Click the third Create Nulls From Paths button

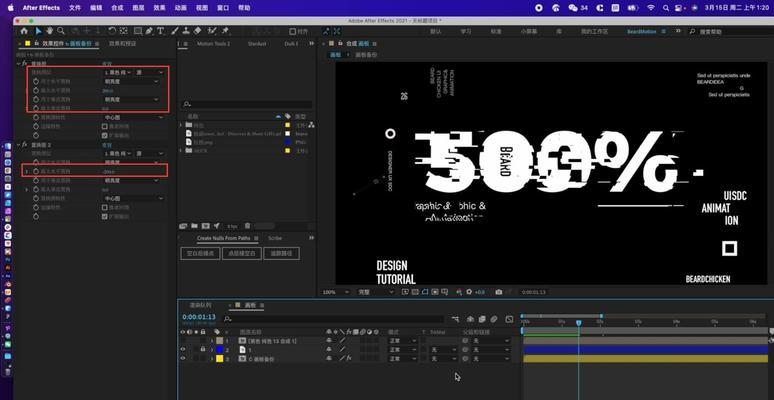[x=281, y=253]
